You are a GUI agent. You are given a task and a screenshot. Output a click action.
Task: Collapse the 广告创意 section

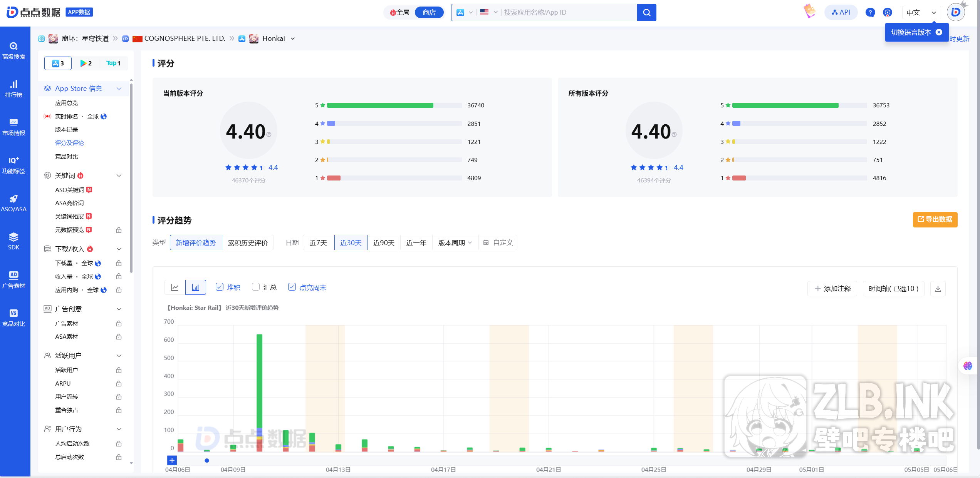tap(119, 309)
